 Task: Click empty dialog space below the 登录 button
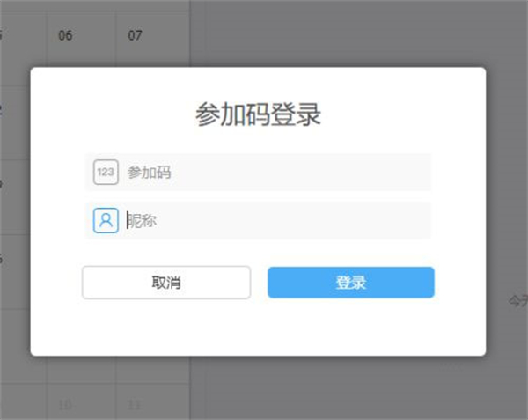tap(350, 328)
